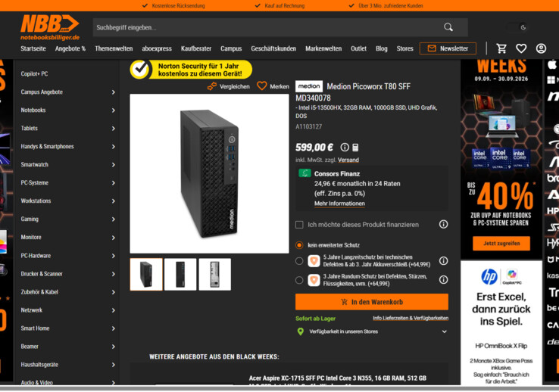Open Netzwerk sidebar category
This screenshot has height=392, width=559.
[31, 310]
